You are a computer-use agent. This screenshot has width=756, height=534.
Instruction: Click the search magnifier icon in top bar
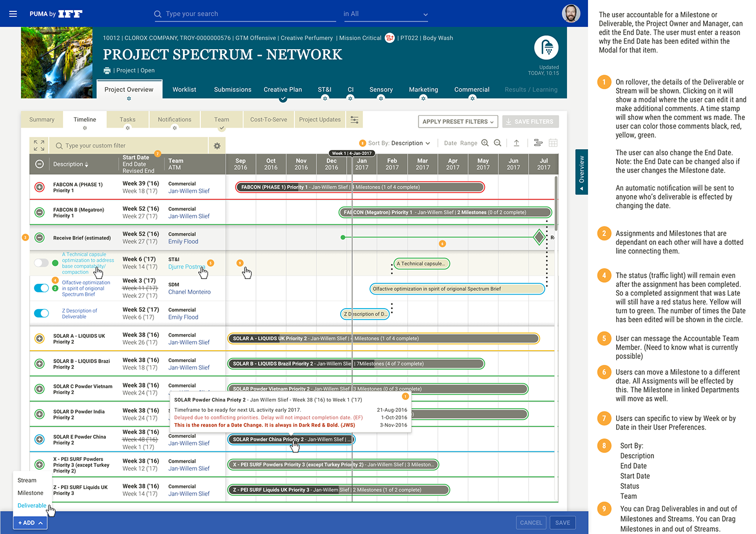pyautogui.click(x=158, y=14)
